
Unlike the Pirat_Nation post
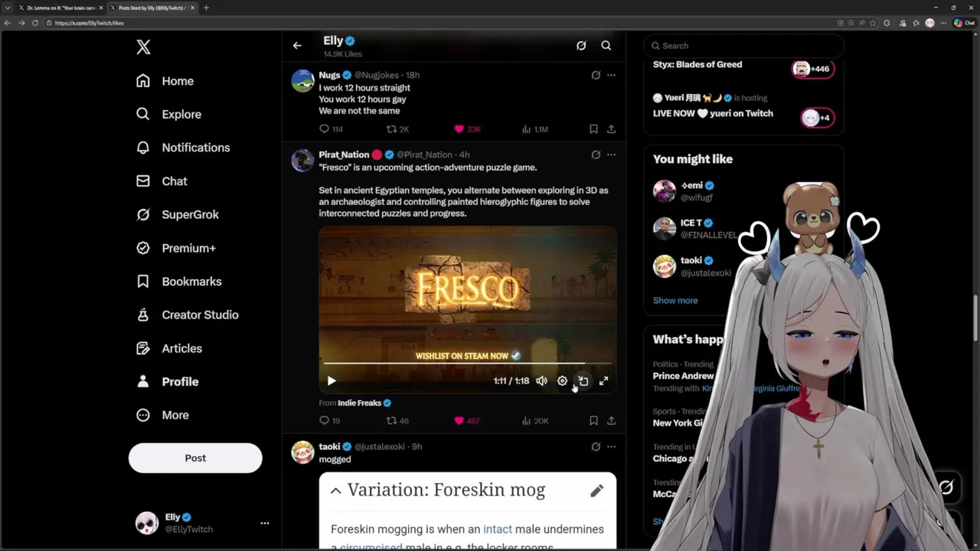pos(467,421)
